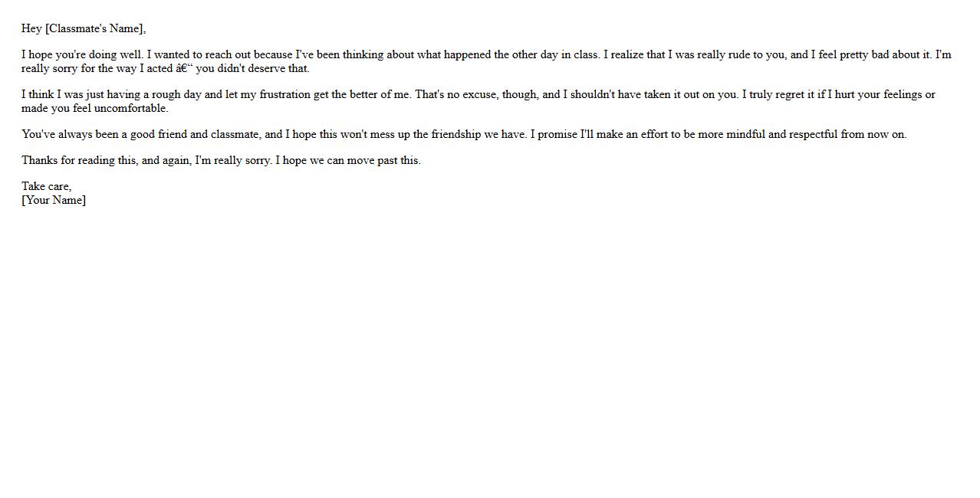Click the placeholder "[Classmate's Name]"

point(95,29)
